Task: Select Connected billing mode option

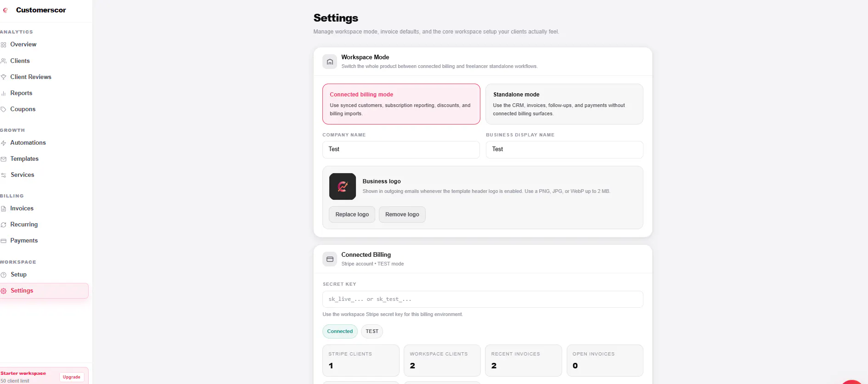Action: coord(401,104)
